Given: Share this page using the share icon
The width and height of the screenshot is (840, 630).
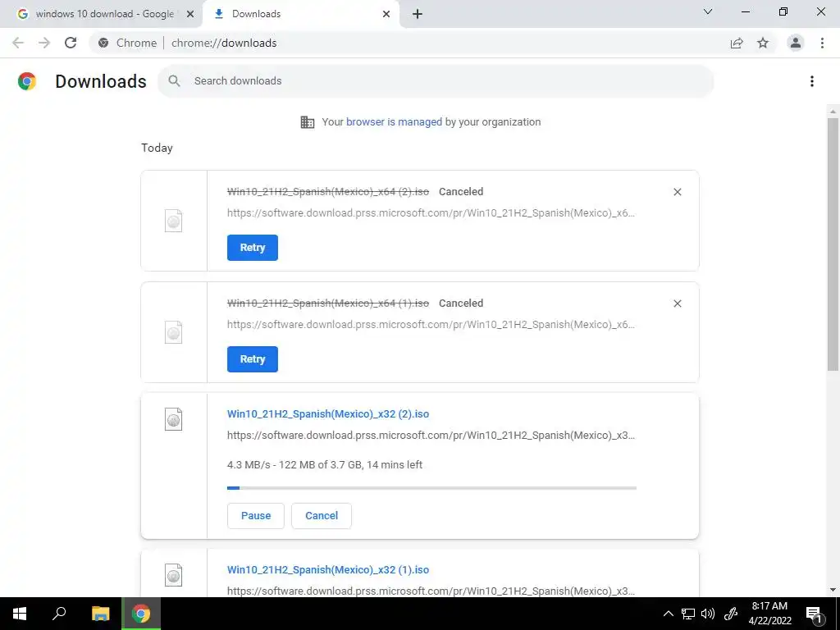Looking at the screenshot, I should coord(737,43).
